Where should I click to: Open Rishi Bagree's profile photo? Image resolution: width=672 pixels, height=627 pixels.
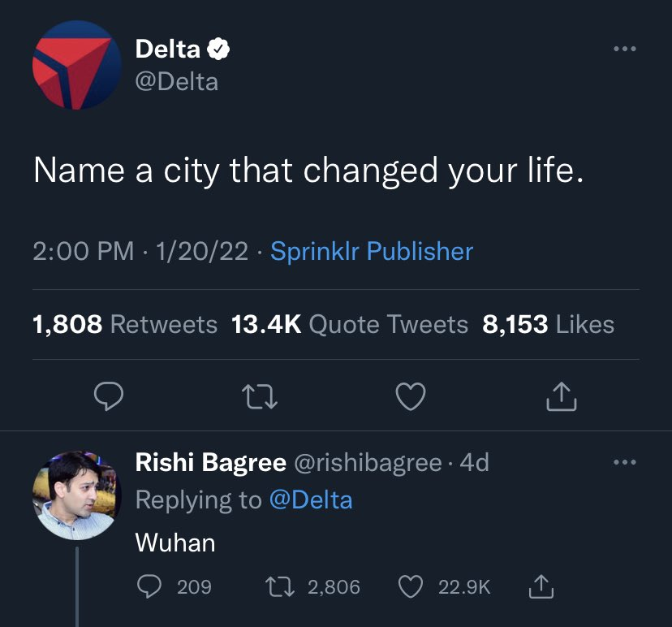coord(76,495)
